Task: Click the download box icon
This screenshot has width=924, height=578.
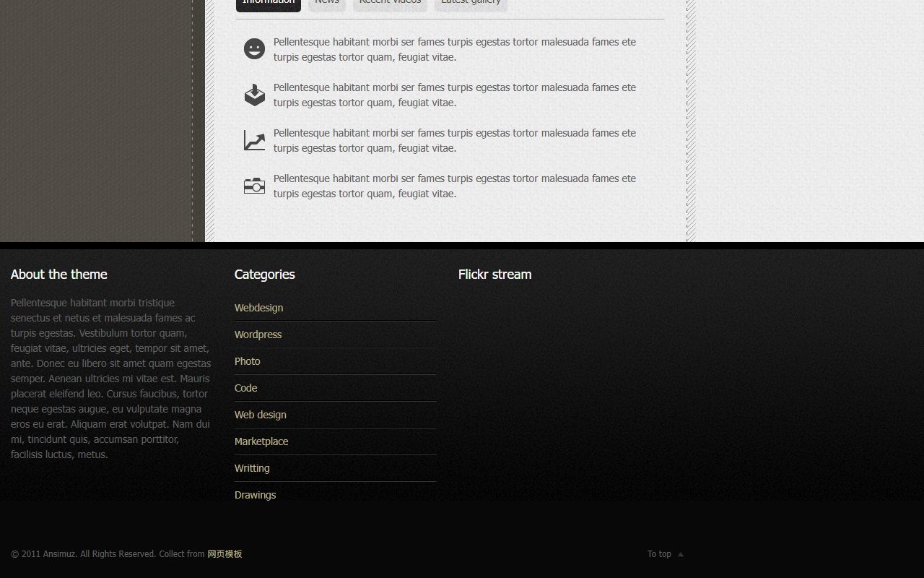Action: pos(254,95)
